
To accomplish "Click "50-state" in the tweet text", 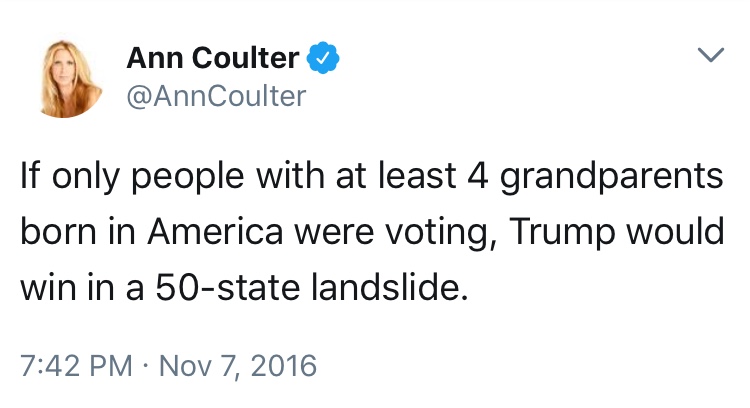I will click(x=228, y=287).
